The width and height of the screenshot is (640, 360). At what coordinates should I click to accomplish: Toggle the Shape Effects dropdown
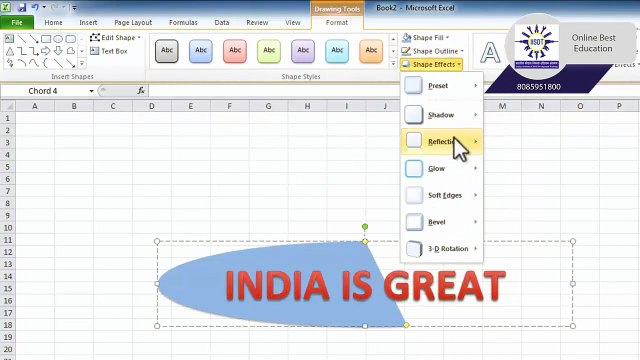point(431,64)
